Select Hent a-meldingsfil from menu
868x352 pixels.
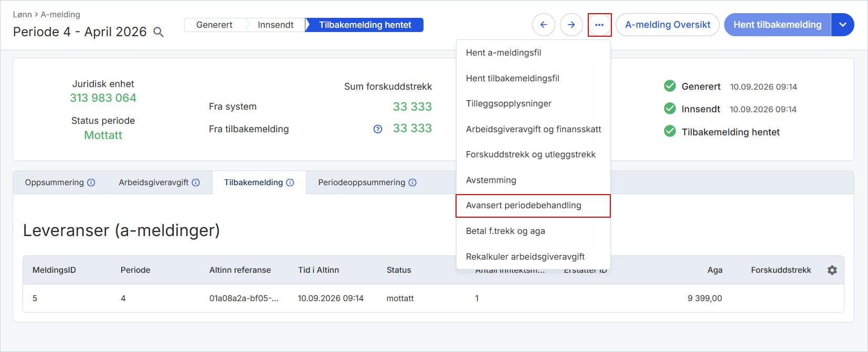[x=533, y=52]
